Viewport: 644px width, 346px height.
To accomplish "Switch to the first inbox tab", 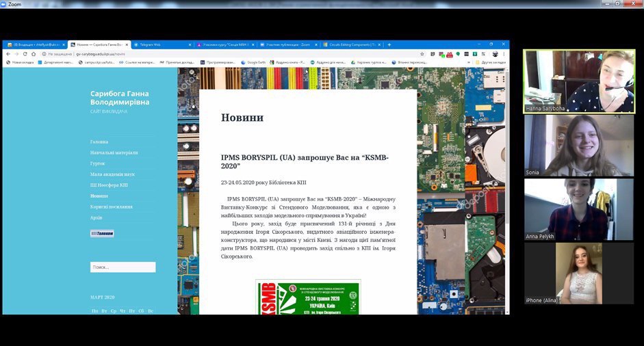I will [36, 44].
